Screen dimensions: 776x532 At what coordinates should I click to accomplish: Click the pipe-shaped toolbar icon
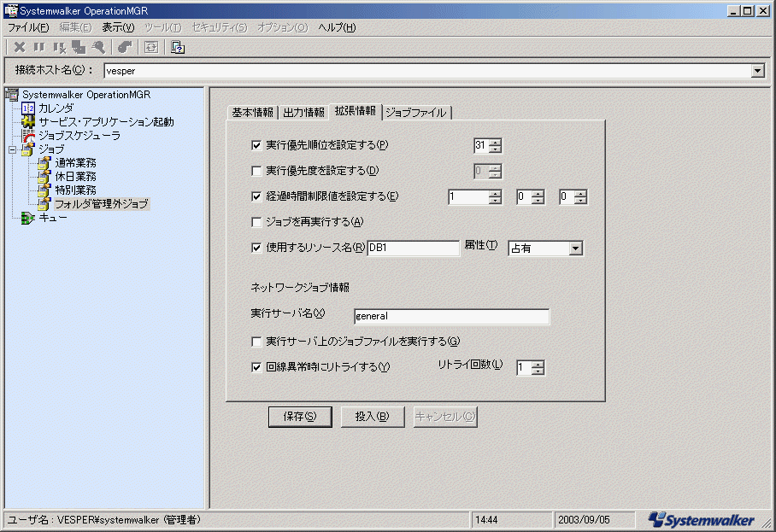[x=125, y=47]
